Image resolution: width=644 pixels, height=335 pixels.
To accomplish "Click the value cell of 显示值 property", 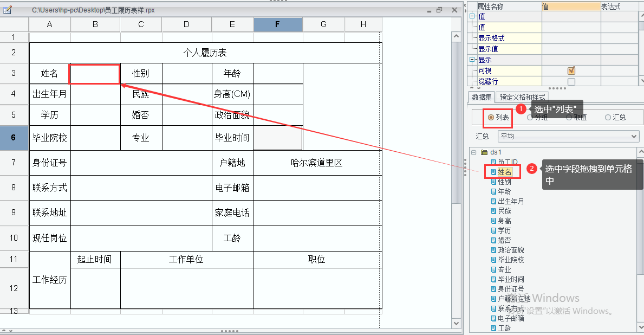I will point(571,49).
